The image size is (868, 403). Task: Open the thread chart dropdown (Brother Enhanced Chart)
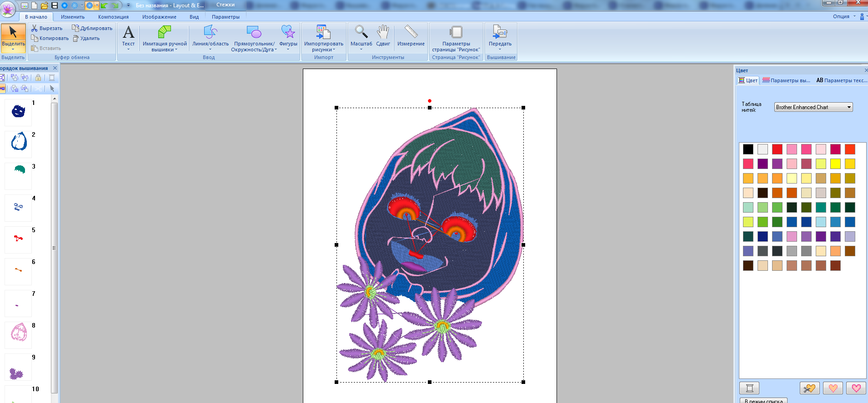848,107
